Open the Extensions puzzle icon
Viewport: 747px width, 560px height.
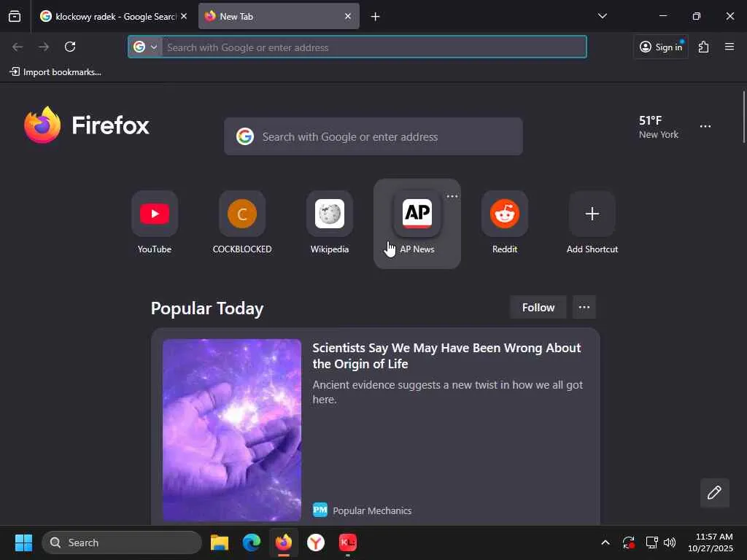pos(704,47)
